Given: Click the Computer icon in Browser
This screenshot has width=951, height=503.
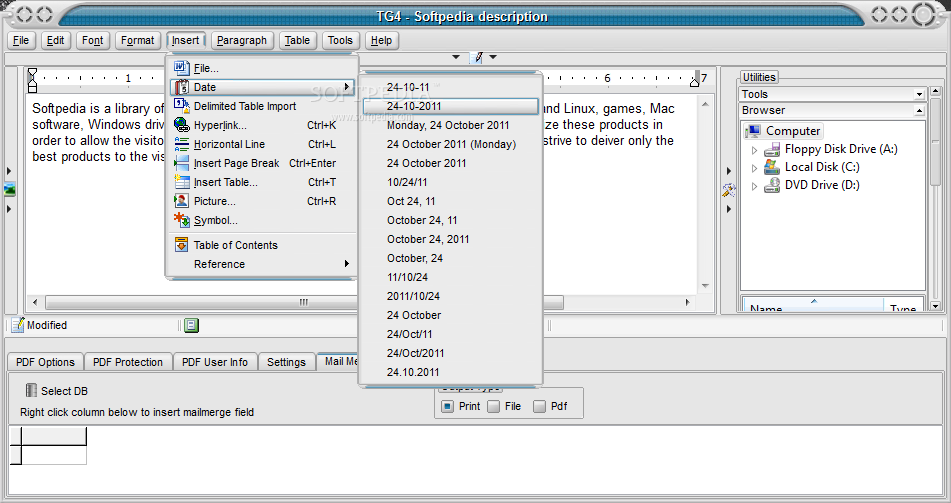Looking at the screenshot, I should click(x=753, y=131).
